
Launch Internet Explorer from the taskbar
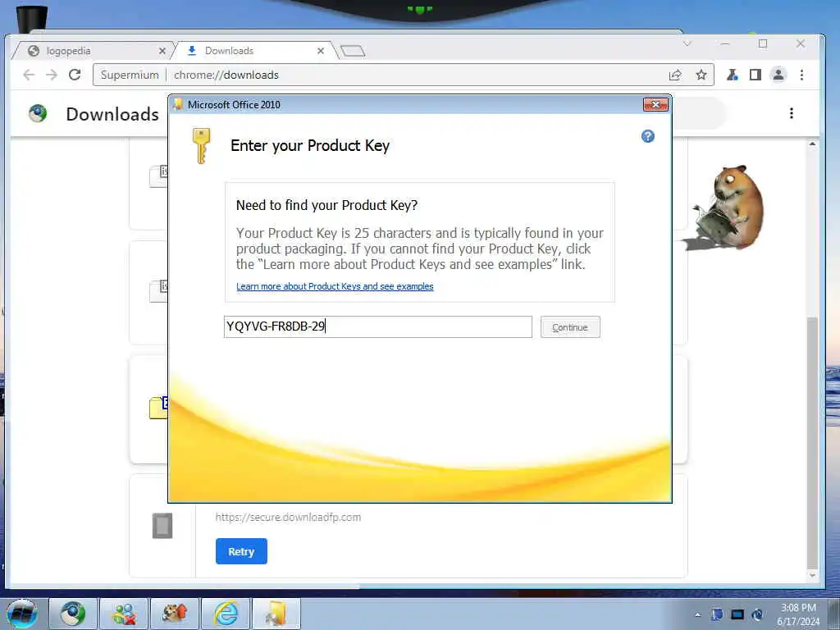(226, 614)
